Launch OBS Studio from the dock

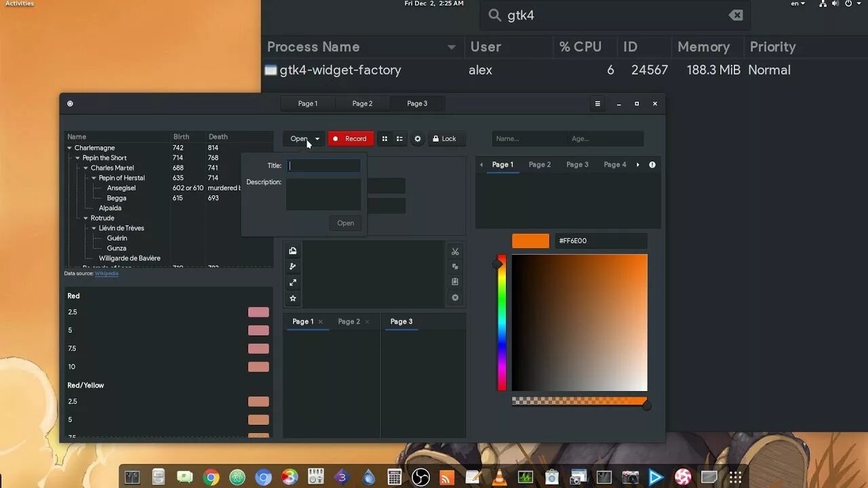[421, 477]
